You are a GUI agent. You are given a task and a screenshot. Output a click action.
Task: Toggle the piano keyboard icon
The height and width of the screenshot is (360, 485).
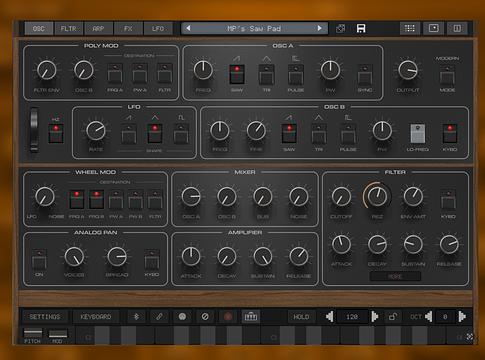(251, 317)
